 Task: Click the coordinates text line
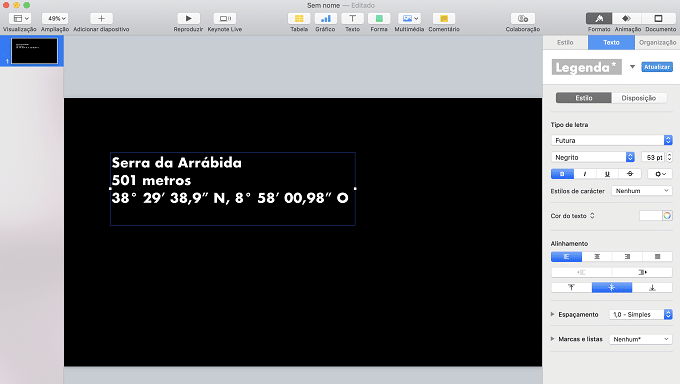click(x=230, y=198)
